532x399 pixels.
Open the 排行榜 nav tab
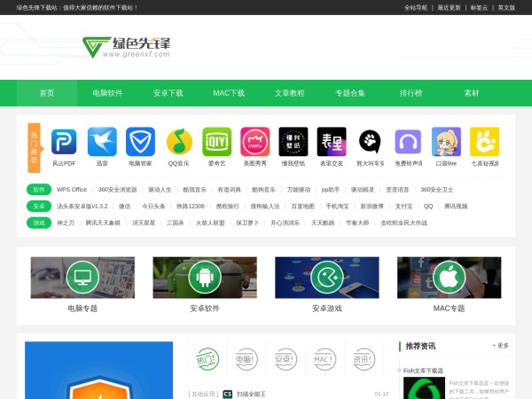(411, 93)
